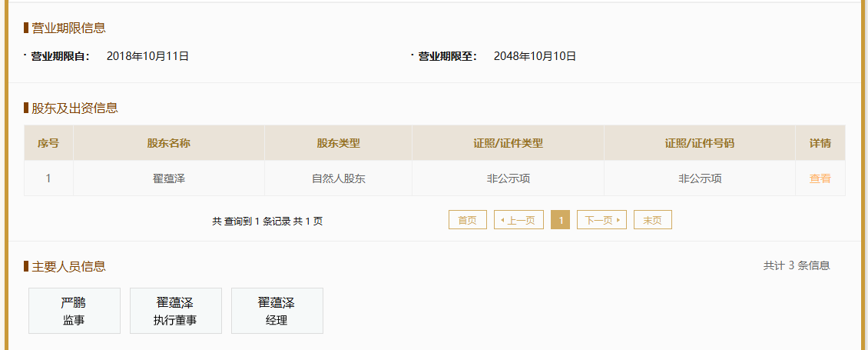Click the 上一页 previous page button
868x350 pixels.
pos(518,220)
